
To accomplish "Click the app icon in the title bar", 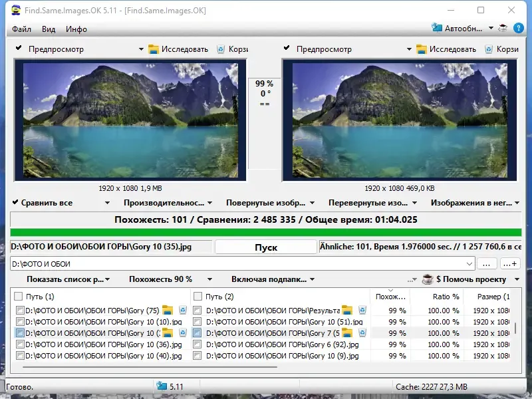I will (x=15, y=10).
